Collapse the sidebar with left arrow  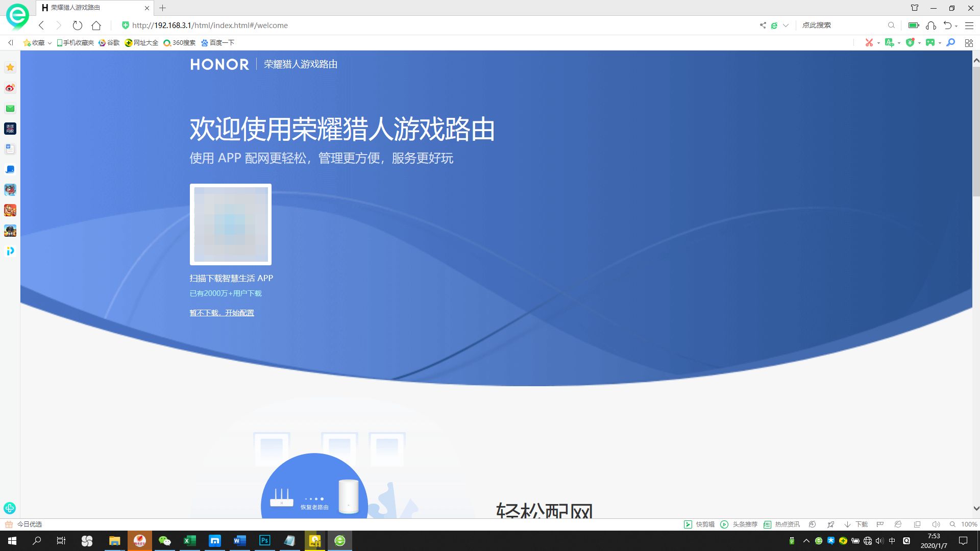click(10, 43)
